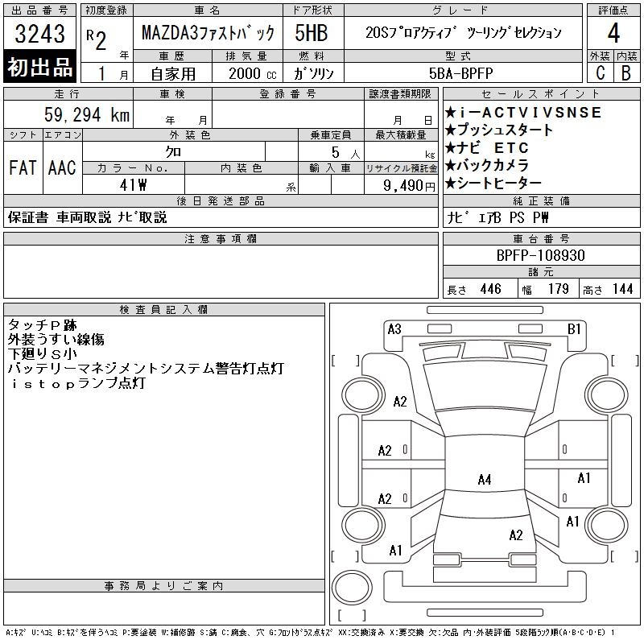This screenshot has height=644, width=644.
Task: Select the sales point ナビ ETC
Action: 486,147
